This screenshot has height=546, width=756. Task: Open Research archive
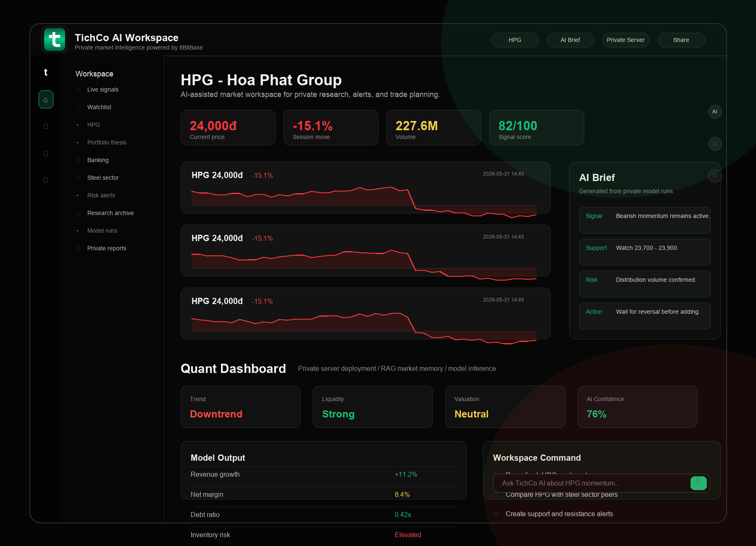point(110,213)
